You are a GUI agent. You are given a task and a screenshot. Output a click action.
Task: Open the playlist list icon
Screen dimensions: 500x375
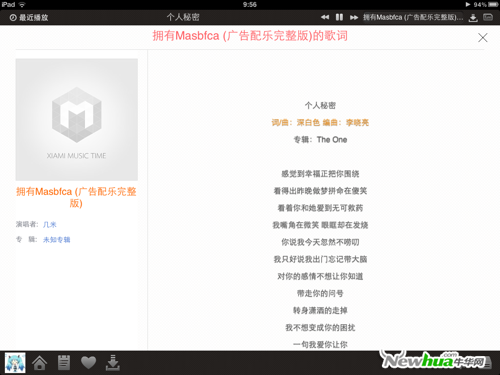(64, 363)
